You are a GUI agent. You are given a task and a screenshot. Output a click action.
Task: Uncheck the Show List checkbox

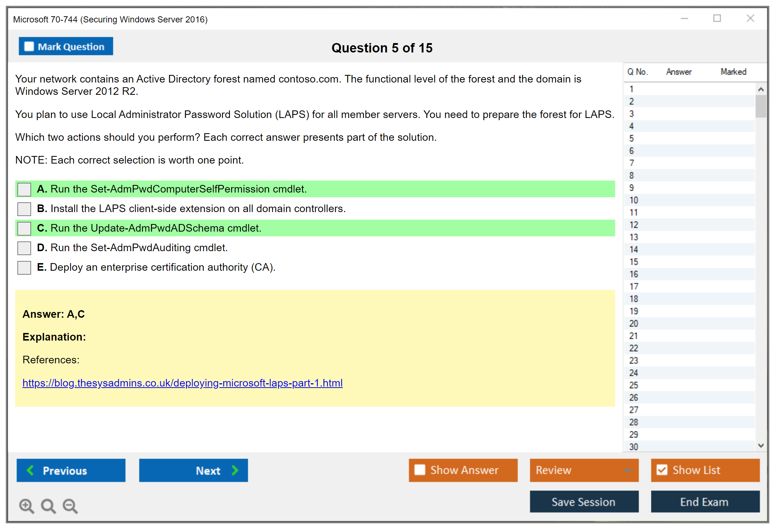(x=662, y=470)
